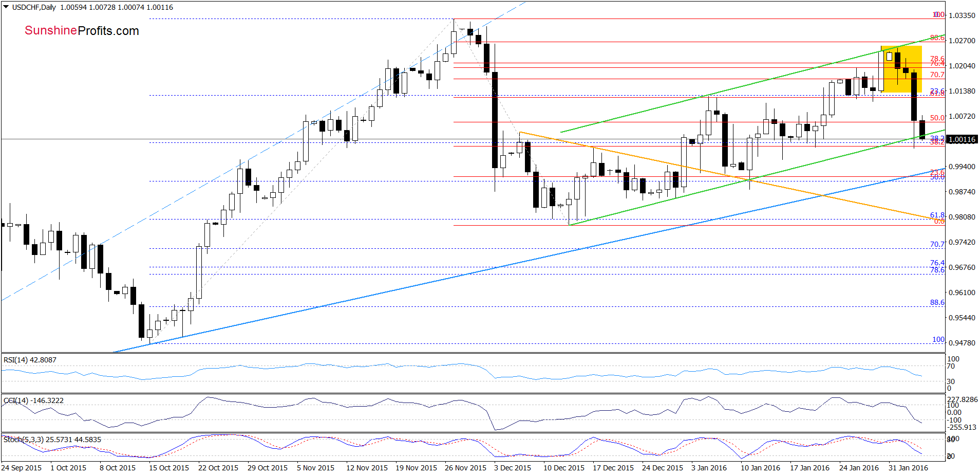The height and width of the screenshot is (475, 980).
Task: Click the 0.96100 price axis label
Action: (962, 293)
